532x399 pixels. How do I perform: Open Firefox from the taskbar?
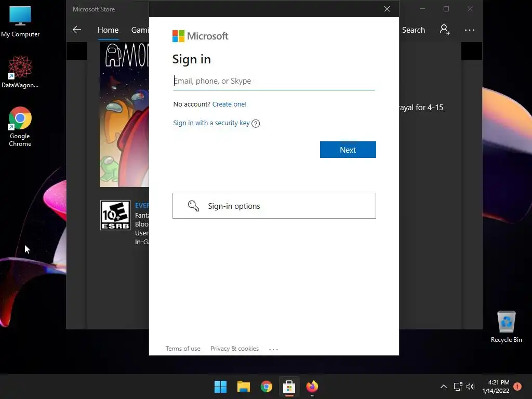click(312, 387)
